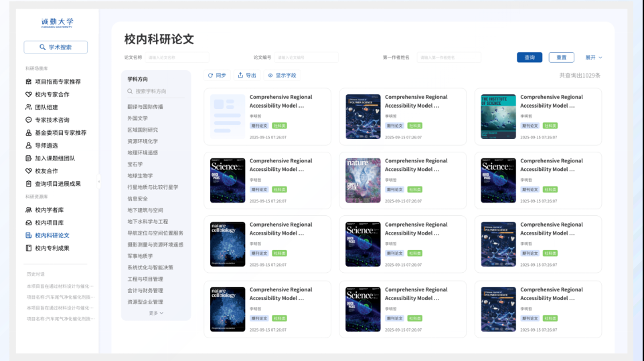Click the 校内项目库 icon
The height and width of the screenshot is (361, 644).
tap(28, 223)
